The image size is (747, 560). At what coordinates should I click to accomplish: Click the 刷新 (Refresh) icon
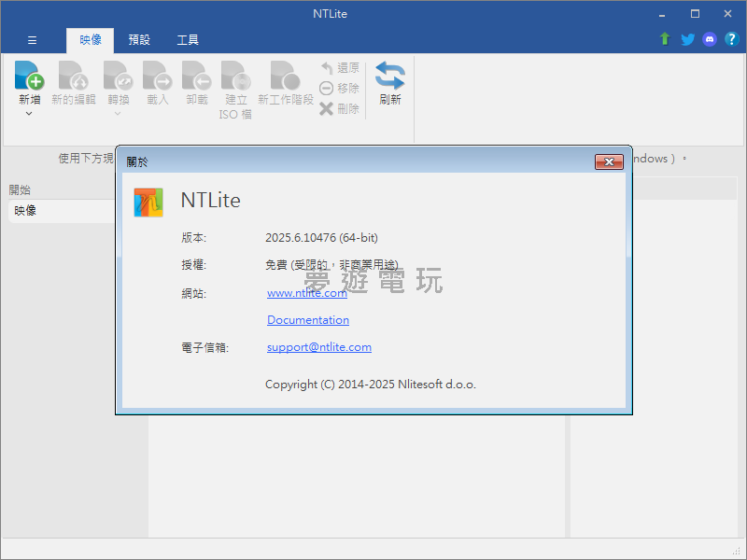coord(389,76)
